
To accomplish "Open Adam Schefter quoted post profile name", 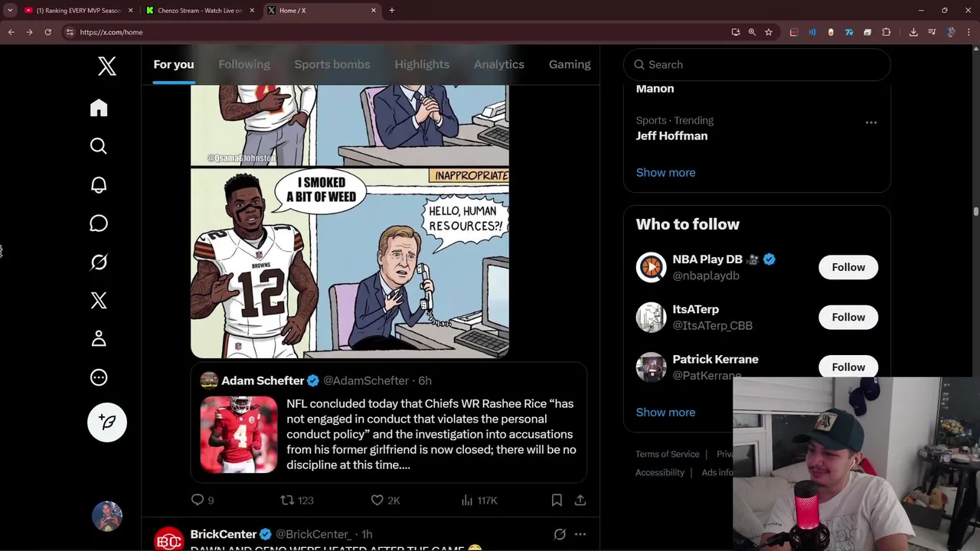I will click(263, 380).
